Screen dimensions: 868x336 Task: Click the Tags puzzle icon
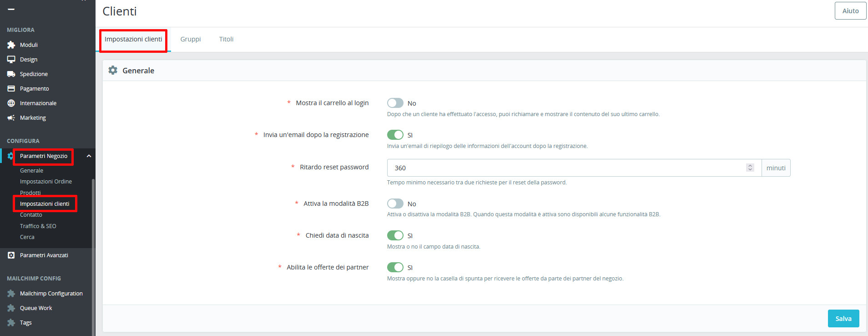tap(11, 323)
